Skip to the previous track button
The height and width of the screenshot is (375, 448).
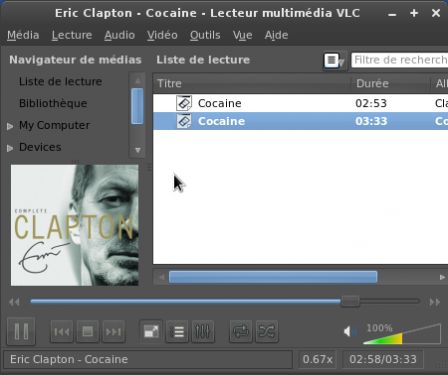pos(62,332)
